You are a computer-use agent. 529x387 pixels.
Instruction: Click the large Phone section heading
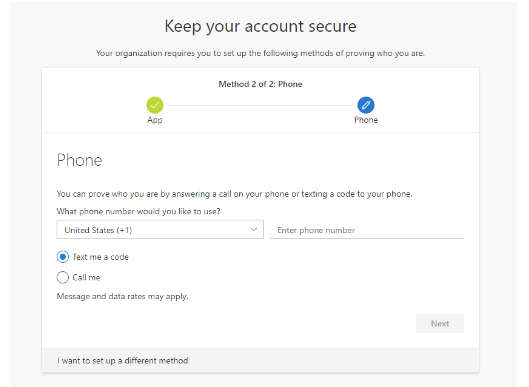pos(79,160)
